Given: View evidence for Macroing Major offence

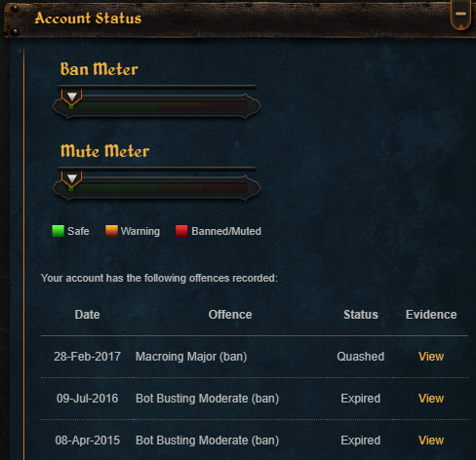Looking at the screenshot, I should point(431,357).
